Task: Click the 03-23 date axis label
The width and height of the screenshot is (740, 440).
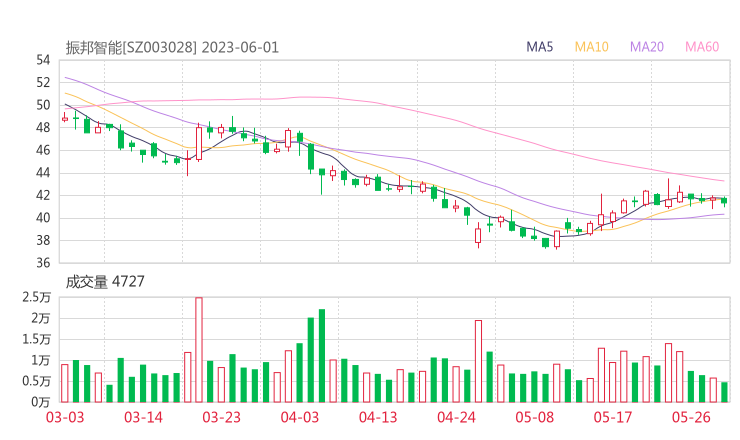Action: [221, 417]
